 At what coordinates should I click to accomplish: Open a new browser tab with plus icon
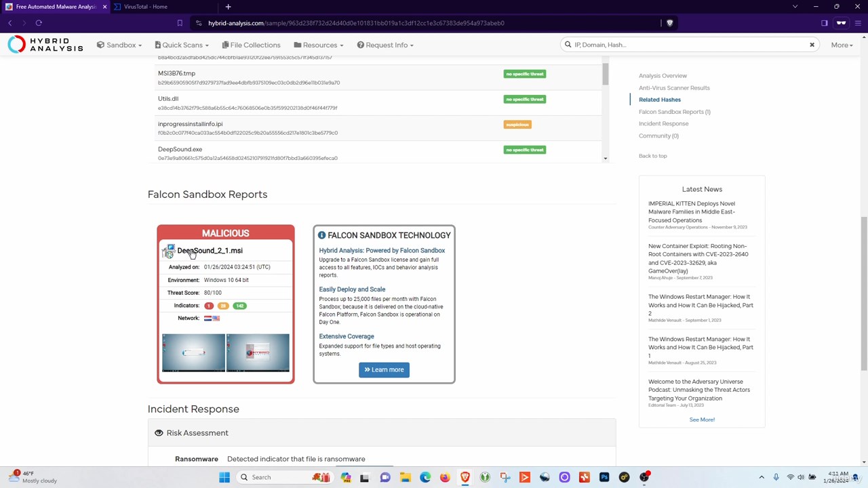(228, 7)
